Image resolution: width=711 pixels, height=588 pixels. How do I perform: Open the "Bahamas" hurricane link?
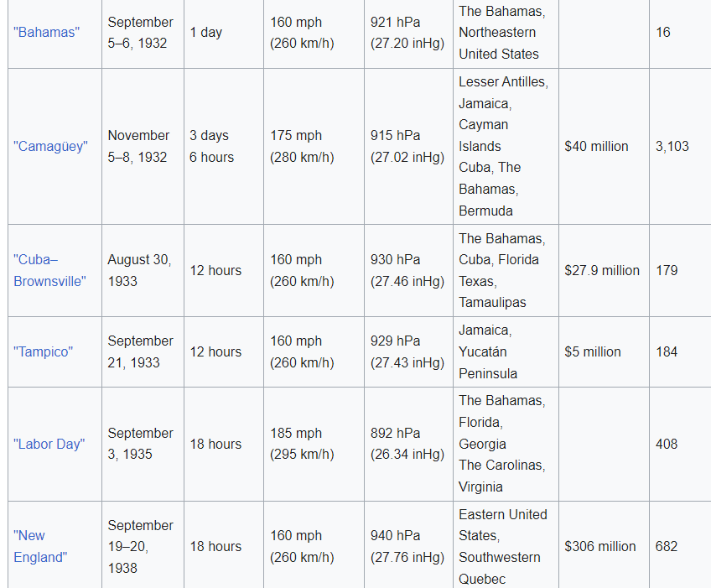(46, 32)
